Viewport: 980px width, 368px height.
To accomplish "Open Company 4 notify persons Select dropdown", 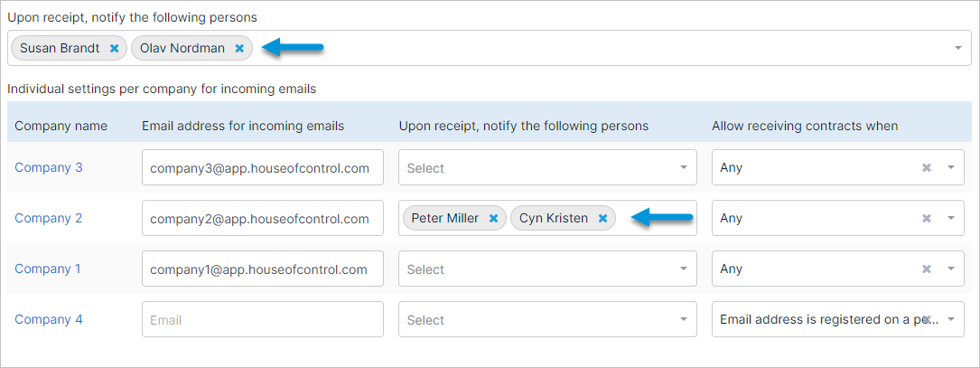I will 547,320.
